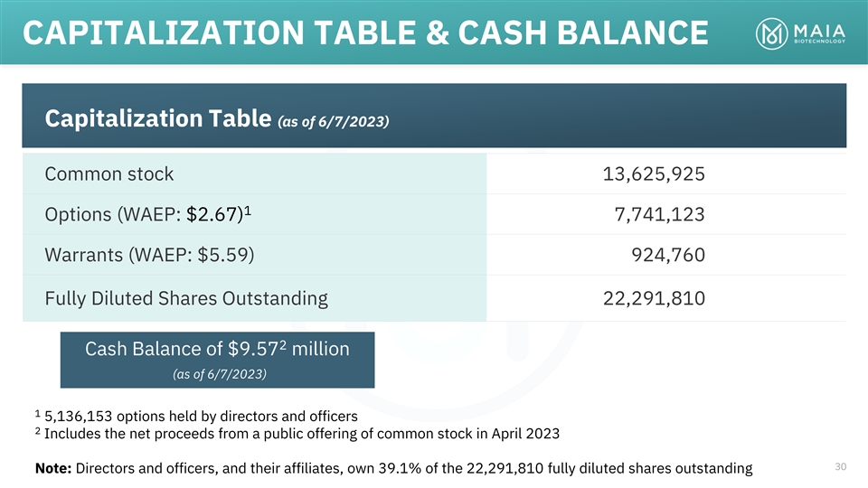Click the slide title heading
Screen dimensions: 868x488
[x=366, y=33]
